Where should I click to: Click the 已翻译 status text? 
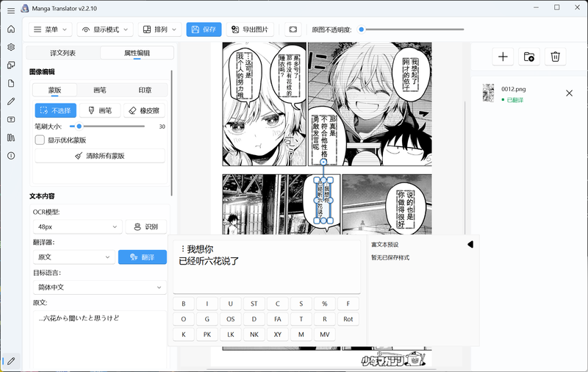(515, 100)
